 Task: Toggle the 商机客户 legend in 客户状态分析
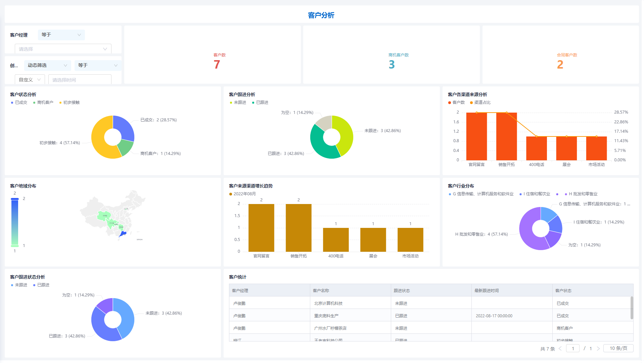pos(43,103)
